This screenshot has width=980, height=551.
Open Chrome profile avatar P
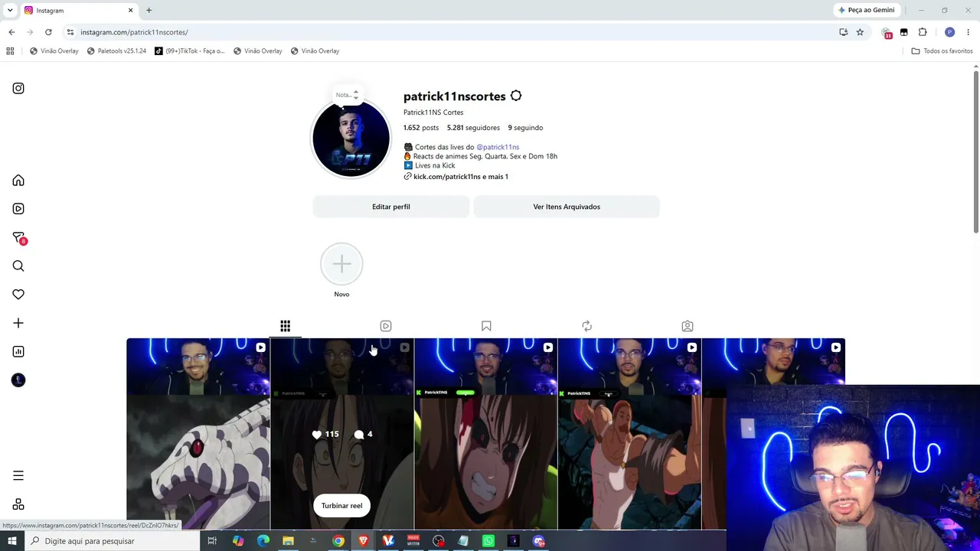pos(949,32)
